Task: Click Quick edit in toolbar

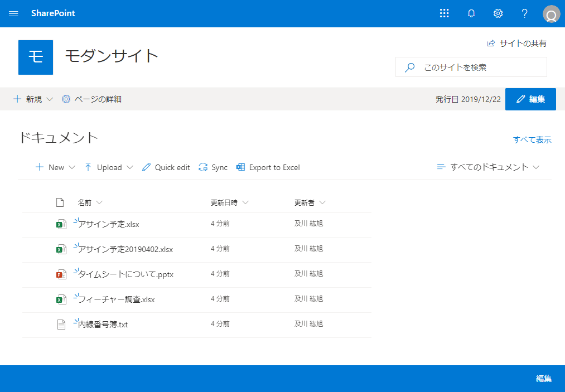Action: tap(166, 167)
